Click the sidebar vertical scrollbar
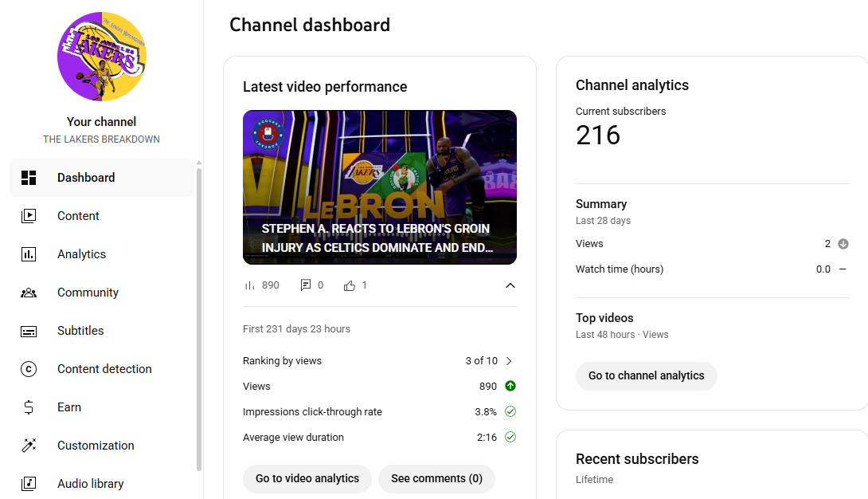 pyautogui.click(x=199, y=319)
